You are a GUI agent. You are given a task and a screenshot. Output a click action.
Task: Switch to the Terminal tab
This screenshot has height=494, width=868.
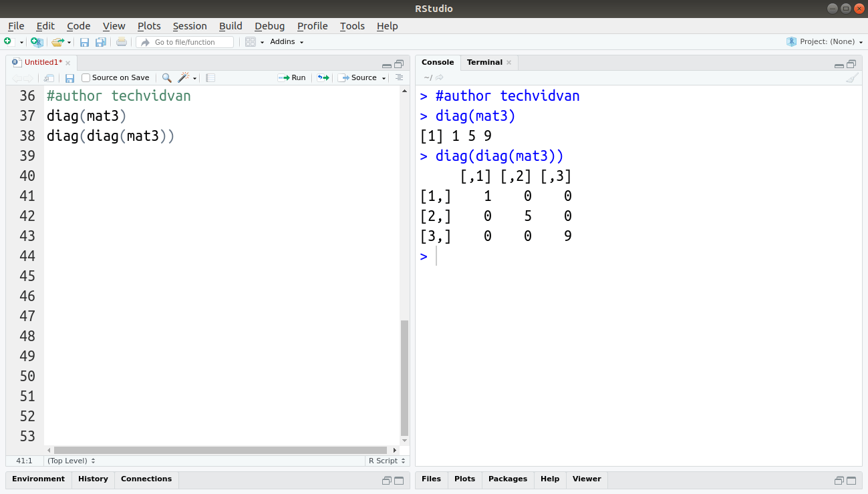tap(484, 62)
